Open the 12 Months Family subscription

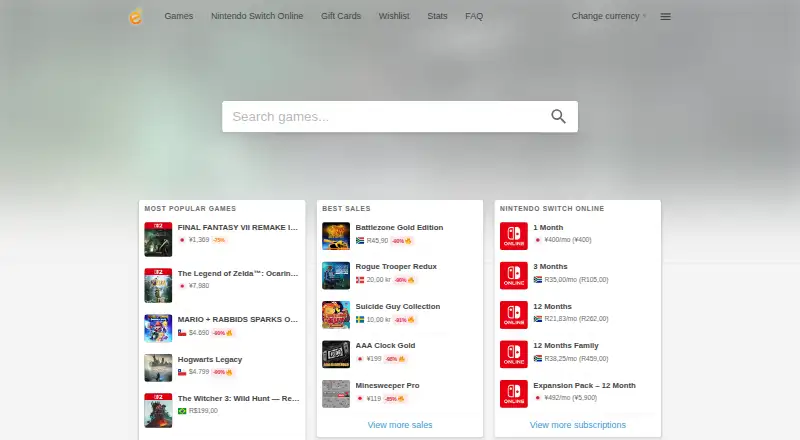(566, 346)
